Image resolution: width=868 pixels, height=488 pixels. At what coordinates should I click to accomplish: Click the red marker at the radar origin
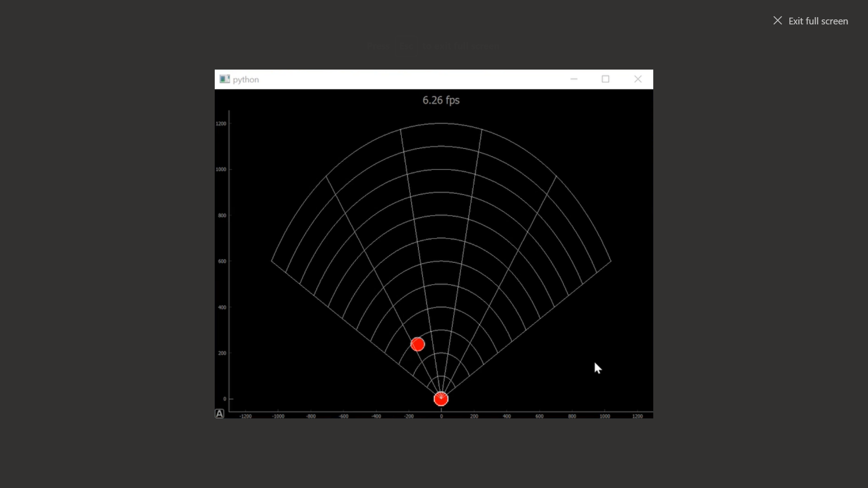pyautogui.click(x=441, y=399)
